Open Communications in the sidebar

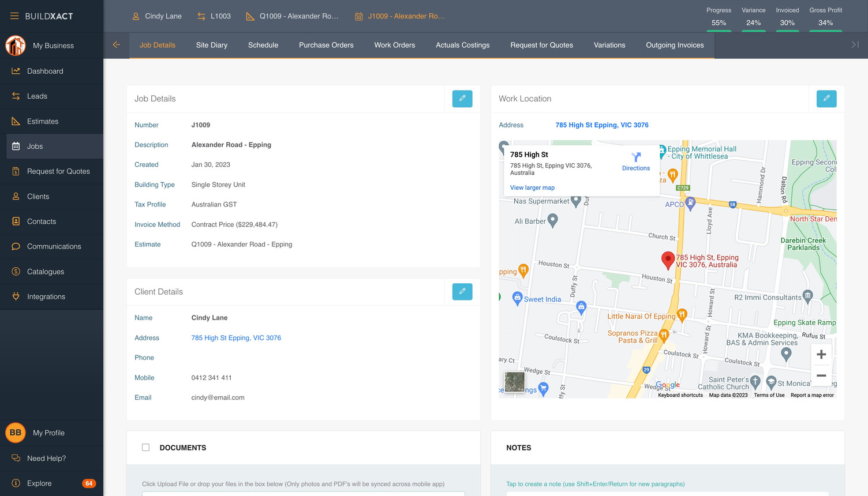54,246
